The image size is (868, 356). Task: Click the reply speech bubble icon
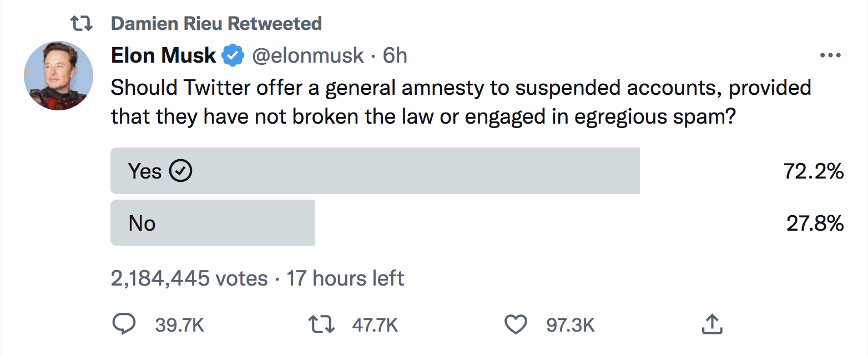click(x=124, y=324)
